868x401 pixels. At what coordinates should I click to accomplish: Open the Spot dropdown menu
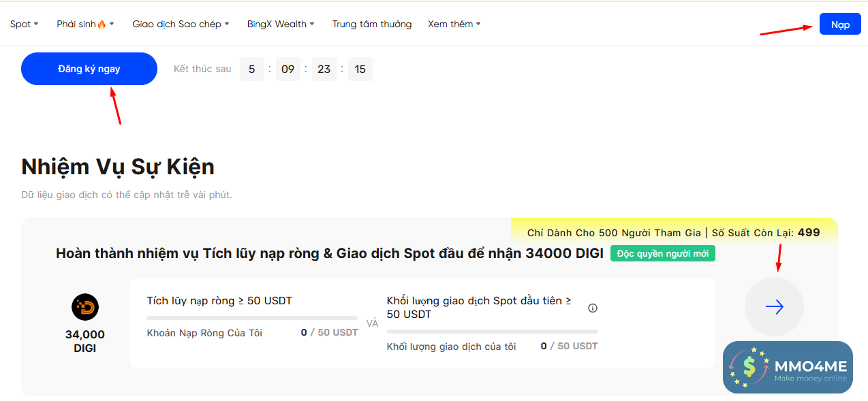click(x=24, y=24)
